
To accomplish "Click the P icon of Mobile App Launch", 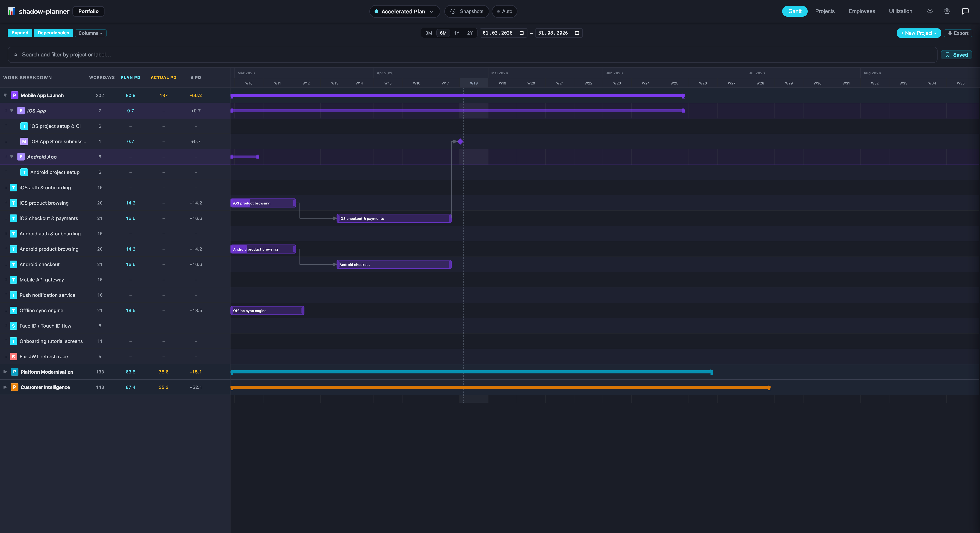I will (14, 95).
